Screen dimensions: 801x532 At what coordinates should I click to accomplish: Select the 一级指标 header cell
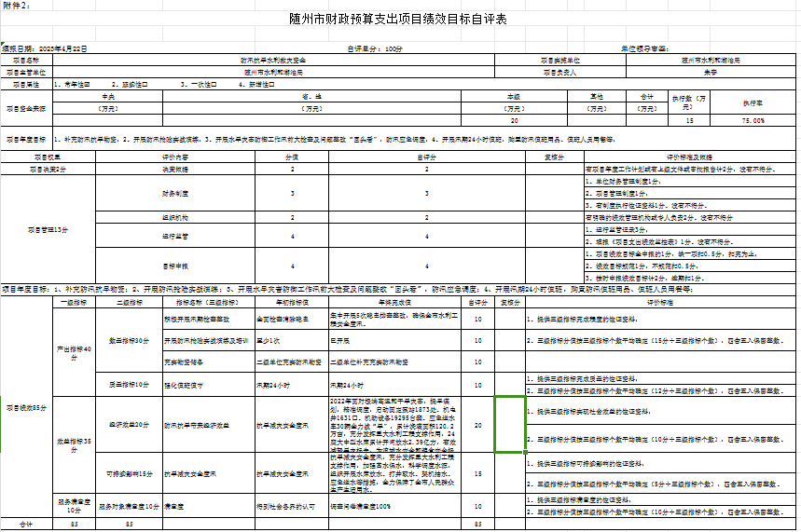tap(74, 302)
